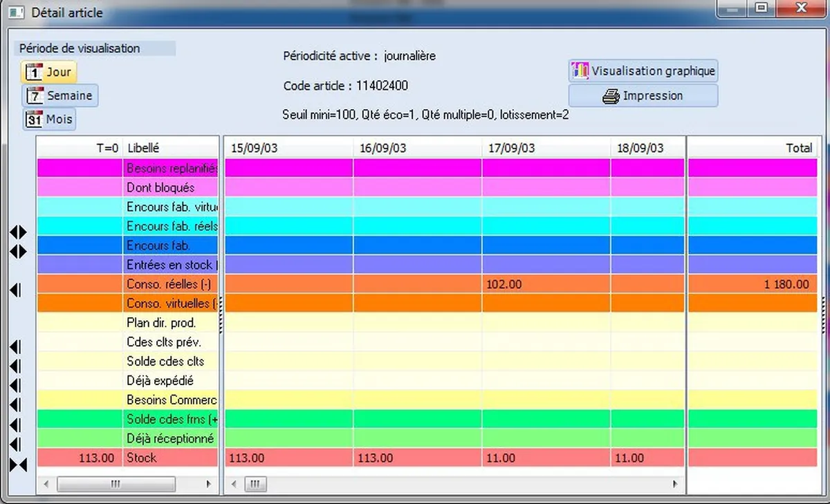Click the T=0 column header

80,148
